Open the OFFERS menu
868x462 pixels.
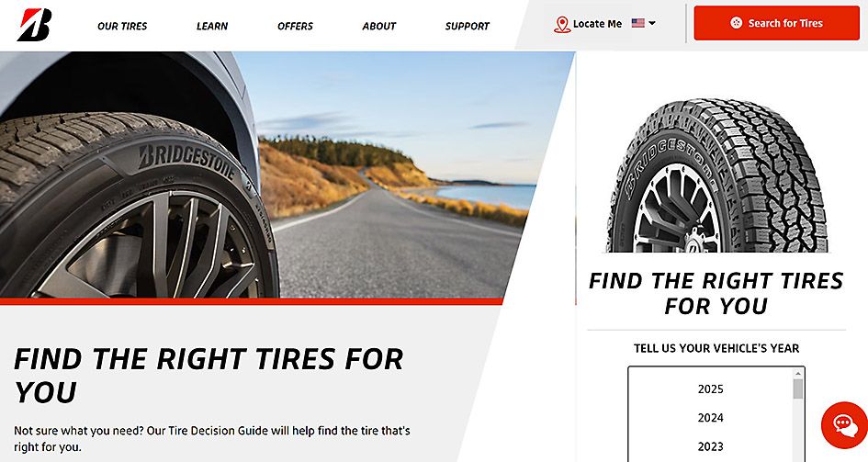click(295, 26)
